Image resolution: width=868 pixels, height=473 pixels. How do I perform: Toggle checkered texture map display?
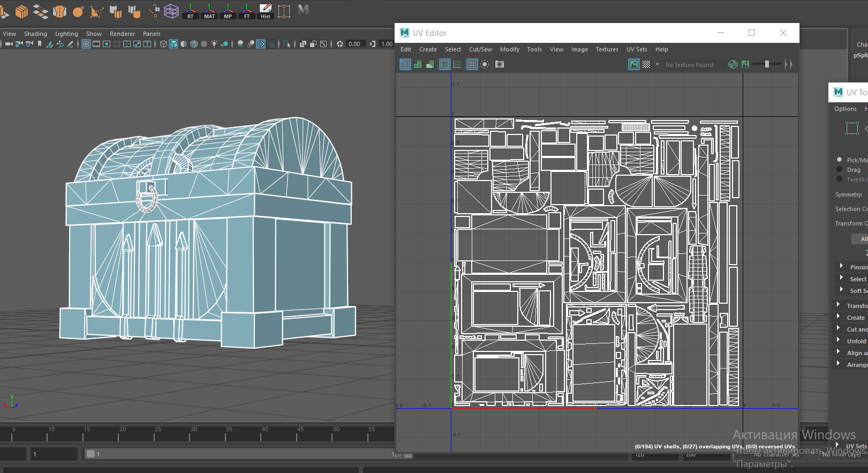[646, 64]
